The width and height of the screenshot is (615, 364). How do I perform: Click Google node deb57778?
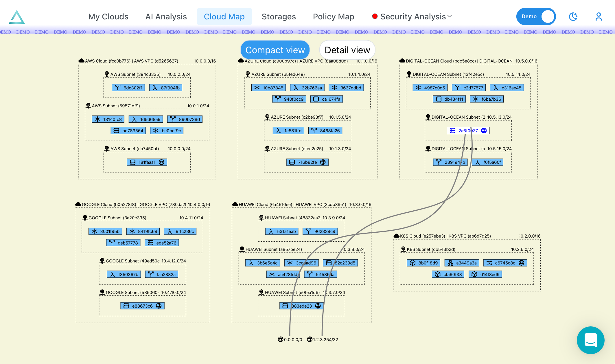click(x=123, y=243)
